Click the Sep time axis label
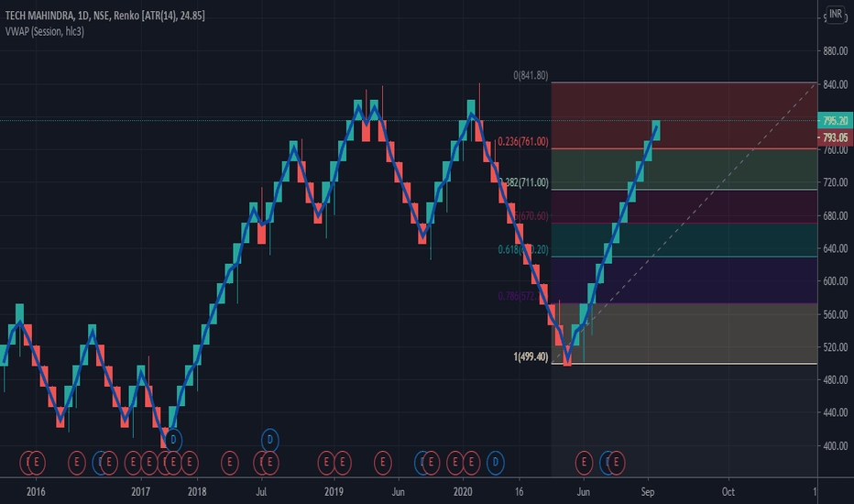The image size is (854, 504). tap(648, 492)
